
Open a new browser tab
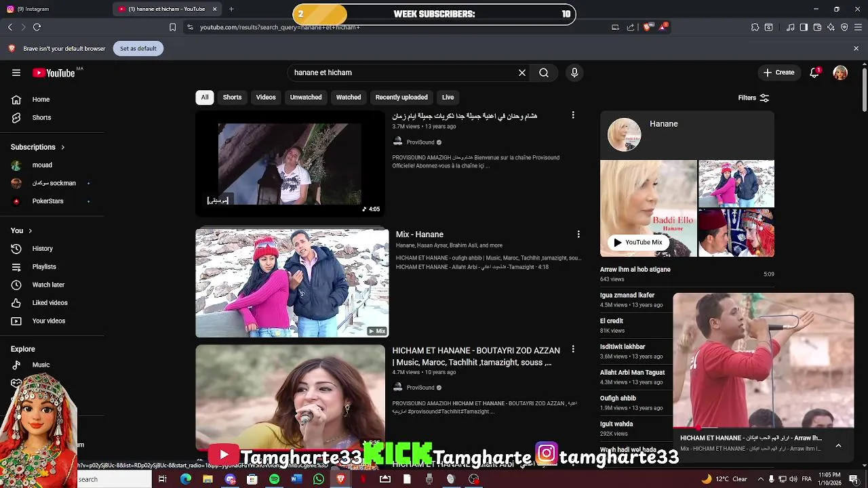231,9
